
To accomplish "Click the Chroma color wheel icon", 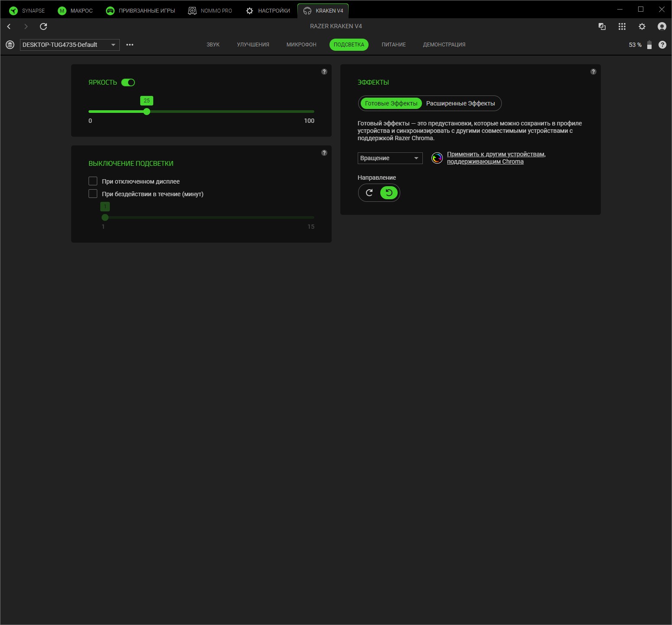I will [x=437, y=158].
